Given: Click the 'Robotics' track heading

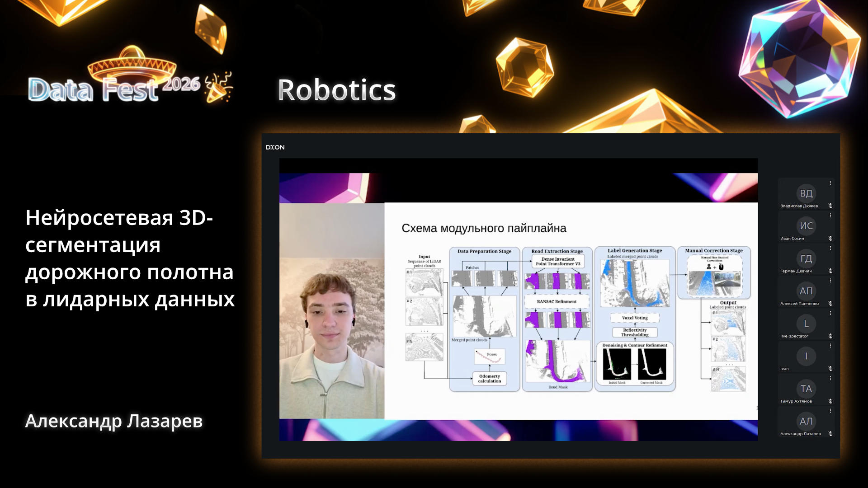Looking at the screenshot, I should (x=337, y=90).
